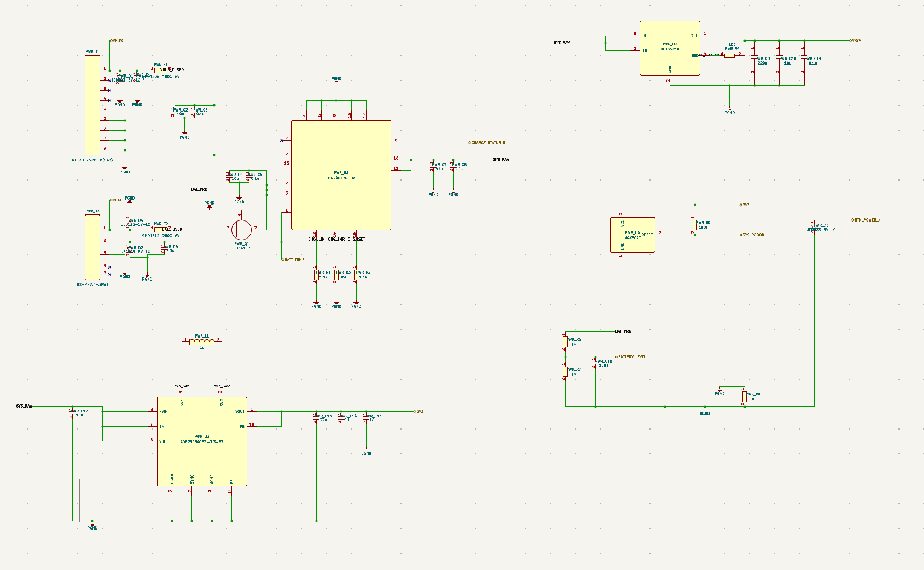Select the PWR_C15 10u capacitor
Image resolution: width=924 pixels, height=570 pixels.
click(x=366, y=418)
